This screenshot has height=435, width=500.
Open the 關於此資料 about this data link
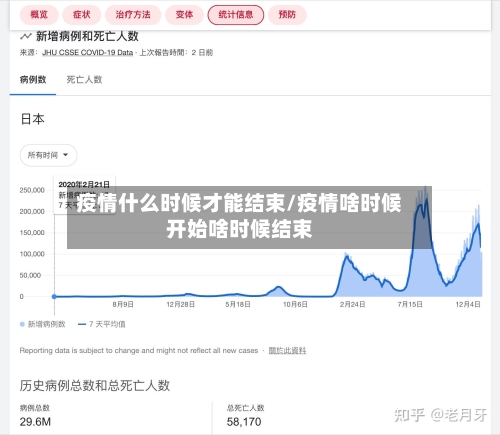click(x=287, y=351)
